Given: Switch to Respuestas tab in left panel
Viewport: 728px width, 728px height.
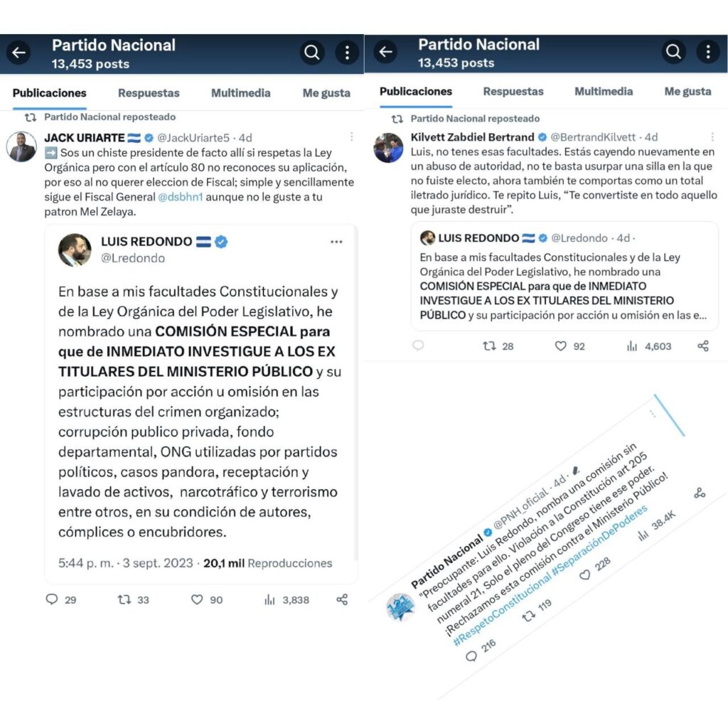Looking at the screenshot, I should point(149,93).
